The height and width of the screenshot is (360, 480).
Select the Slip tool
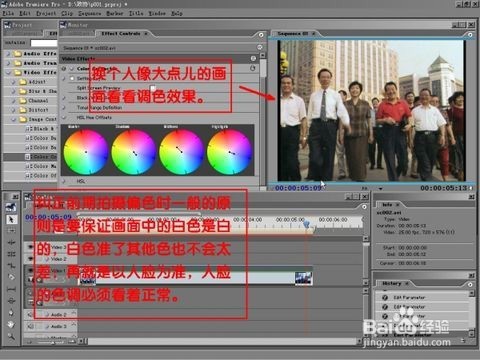11,289
